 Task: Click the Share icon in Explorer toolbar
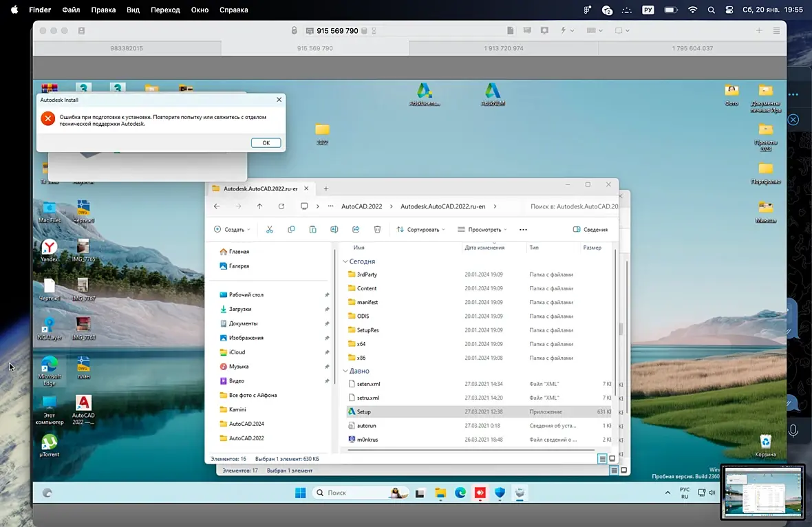(356, 229)
